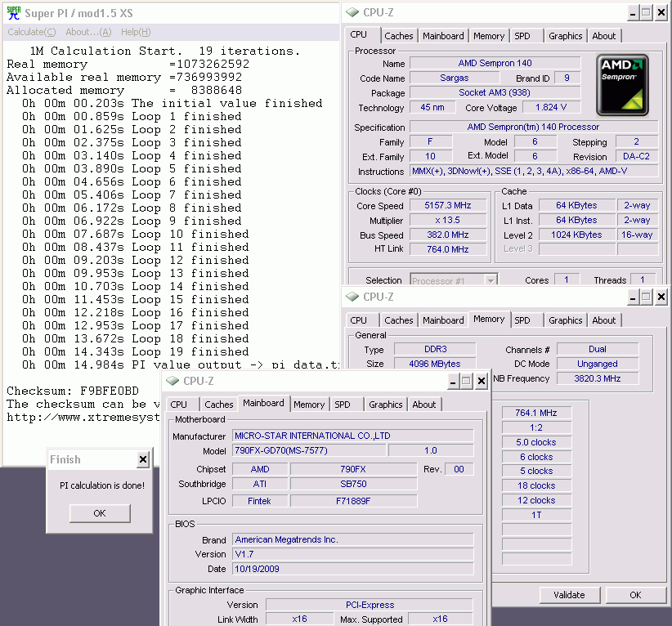Switch to Caches tab in top CPU-Z window
The height and width of the screenshot is (626, 672).
point(399,36)
